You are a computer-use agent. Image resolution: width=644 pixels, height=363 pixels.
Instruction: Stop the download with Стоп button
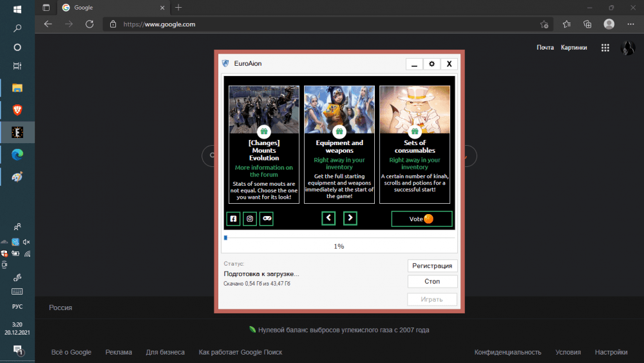click(x=432, y=282)
